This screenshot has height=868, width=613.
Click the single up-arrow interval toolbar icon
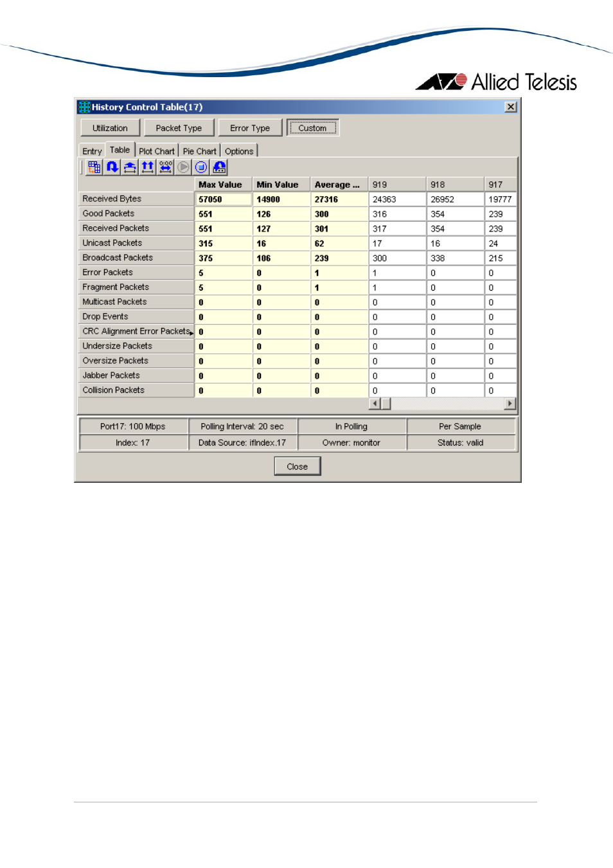[130, 167]
